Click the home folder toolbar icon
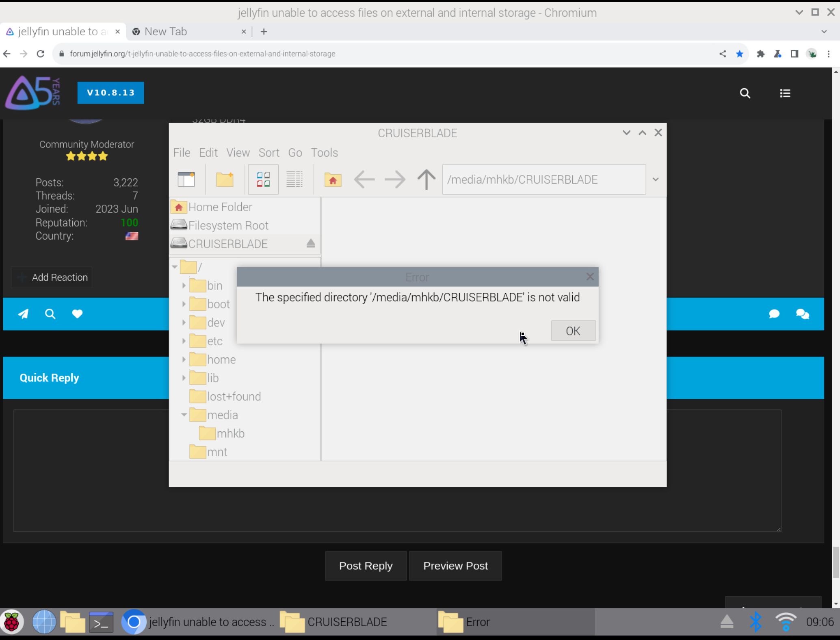This screenshot has height=640, width=840. coord(333,179)
